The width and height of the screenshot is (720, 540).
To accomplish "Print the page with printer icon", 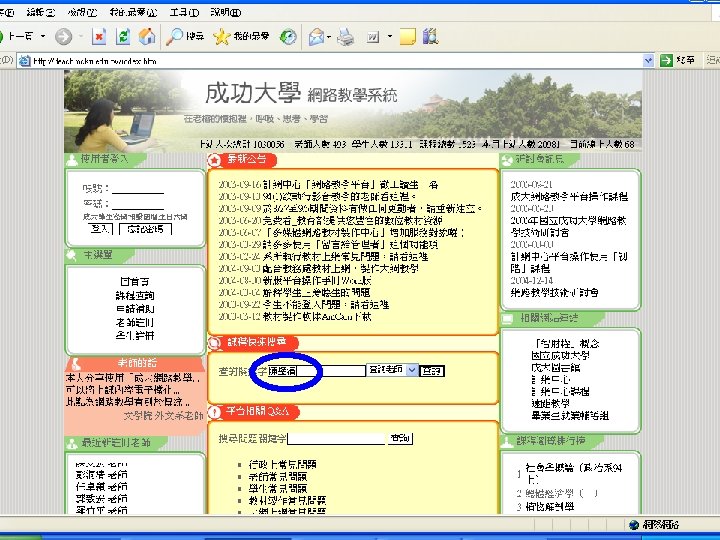I will pyautogui.click(x=345, y=37).
